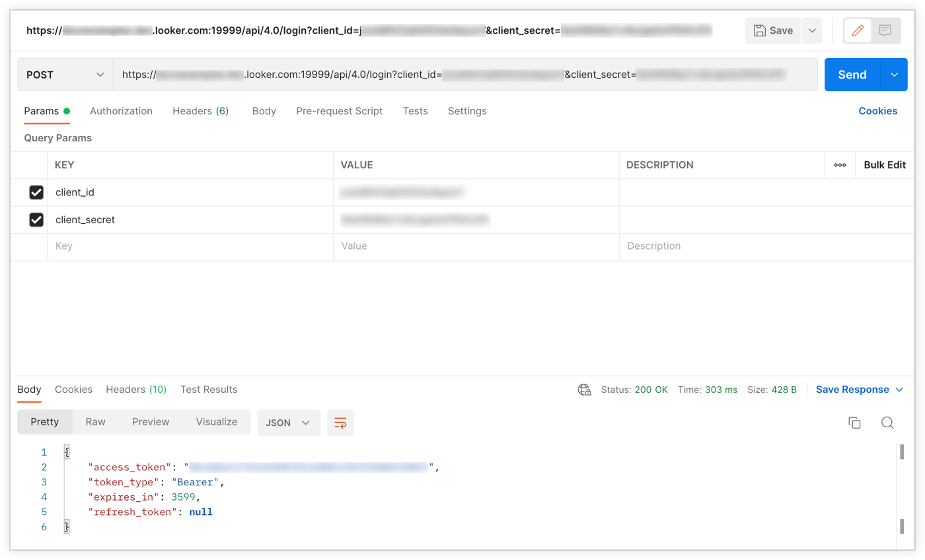Open the Headers (10) response tab
Viewport: 925px width, 560px height.
coord(135,390)
